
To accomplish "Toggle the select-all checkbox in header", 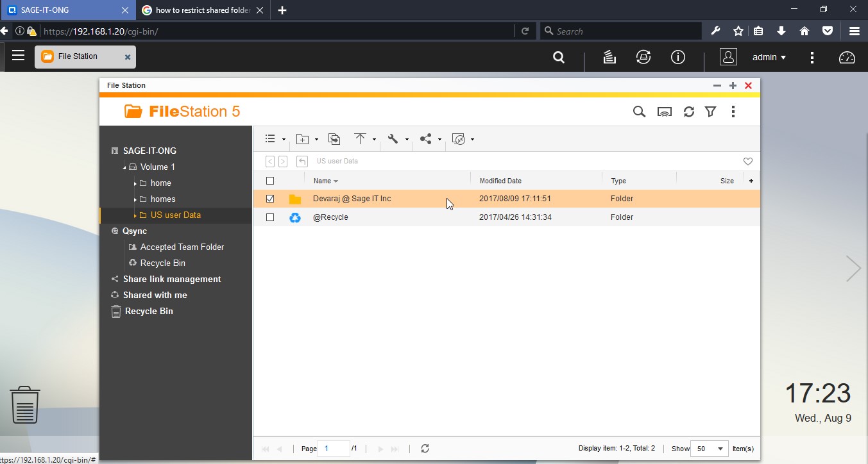I will click(270, 181).
